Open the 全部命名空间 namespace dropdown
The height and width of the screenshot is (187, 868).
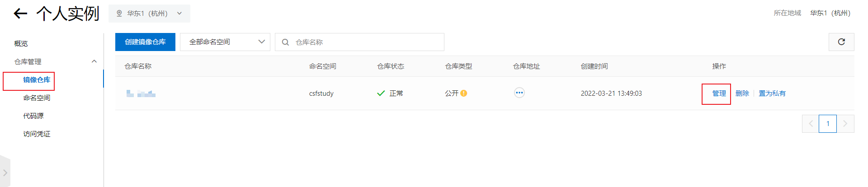[x=225, y=42]
